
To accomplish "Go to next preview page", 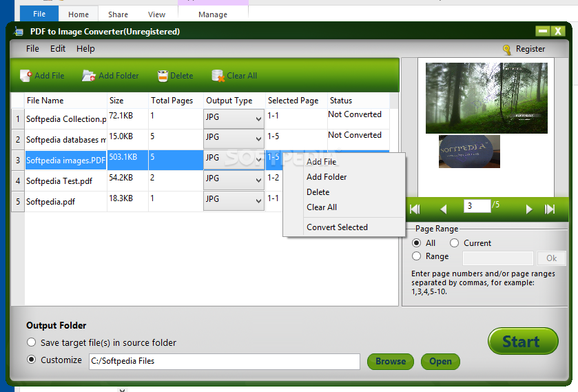I will click(x=529, y=209).
